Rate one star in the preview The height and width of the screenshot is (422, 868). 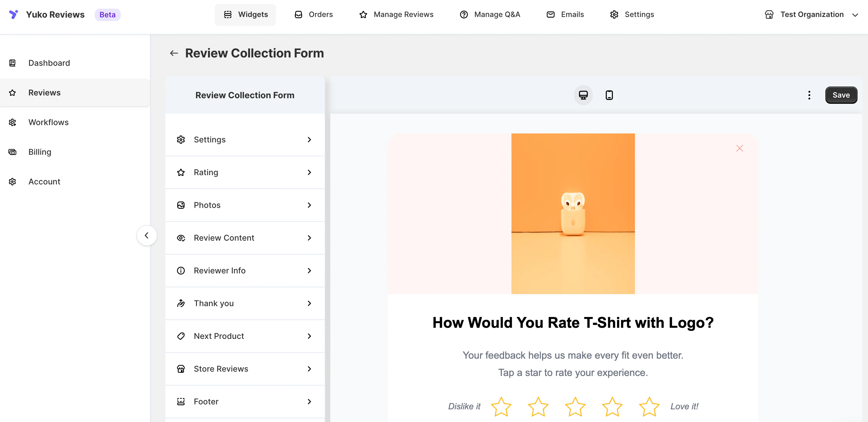(x=501, y=407)
